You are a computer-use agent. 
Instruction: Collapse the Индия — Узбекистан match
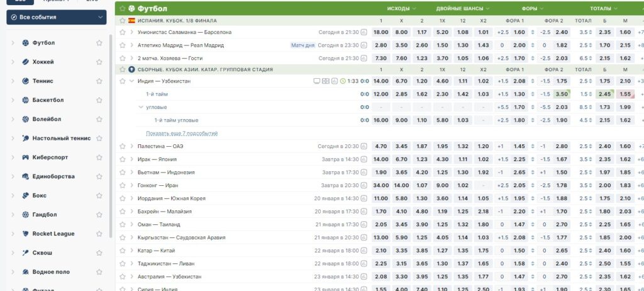pos(131,81)
